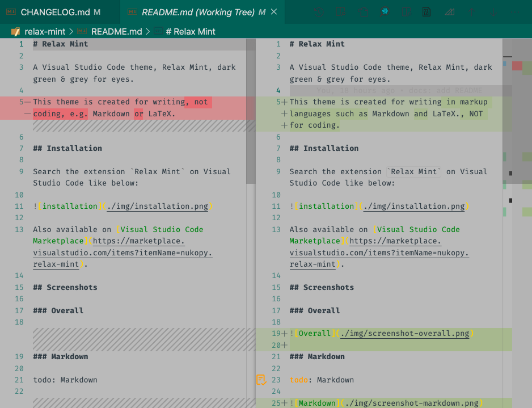Click the plus marker on added line 19
This screenshot has width=532, height=408.
(284, 334)
